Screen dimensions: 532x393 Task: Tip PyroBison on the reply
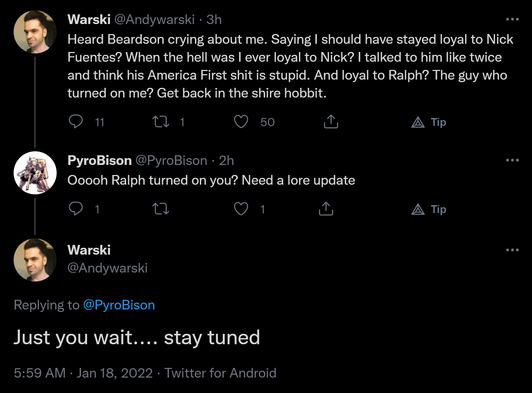pyautogui.click(x=429, y=209)
